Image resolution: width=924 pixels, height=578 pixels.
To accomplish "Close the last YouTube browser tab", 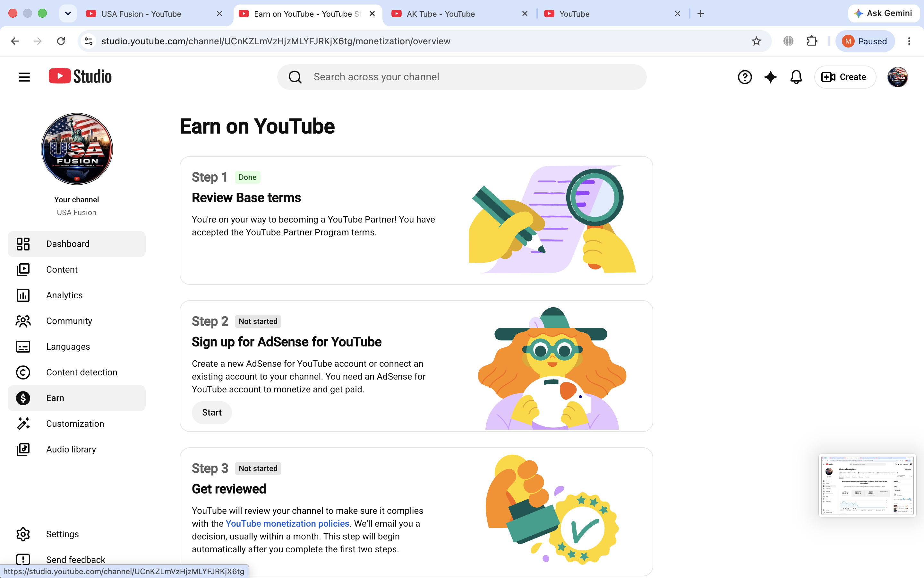I will pyautogui.click(x=678, y=14).
